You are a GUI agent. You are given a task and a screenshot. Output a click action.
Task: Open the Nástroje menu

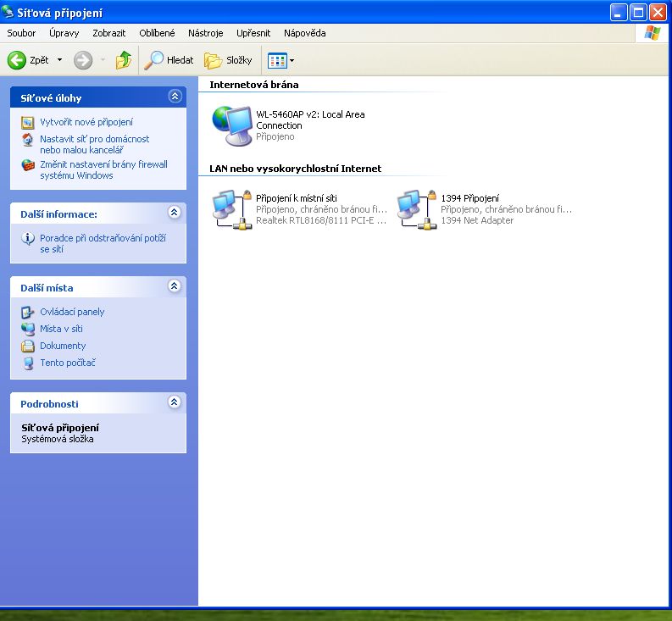pyautogui.click(x=205, y=33)
